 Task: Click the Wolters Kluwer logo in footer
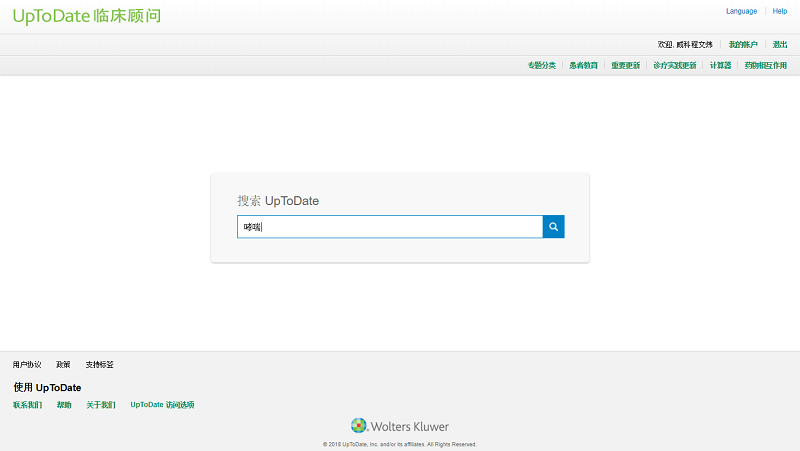(x=400, y=426)
